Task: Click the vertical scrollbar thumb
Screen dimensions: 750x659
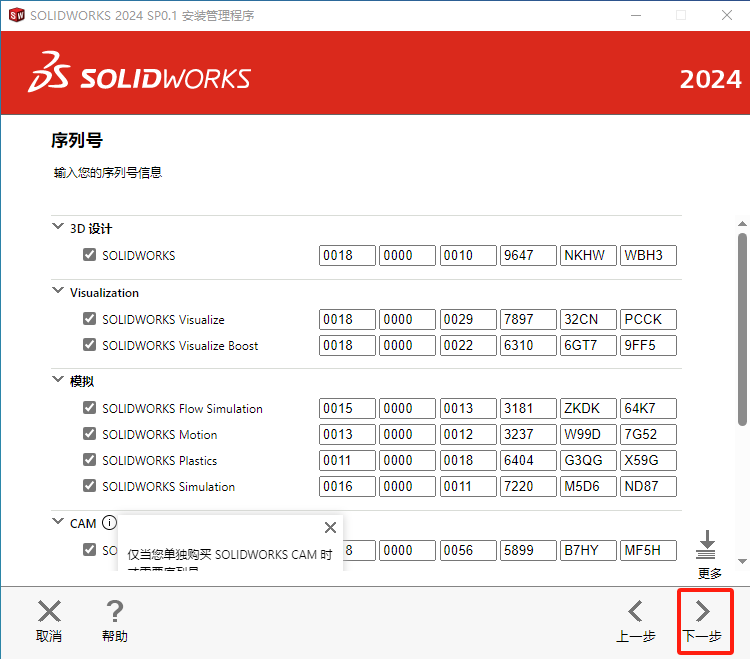Action: [742, 329]
